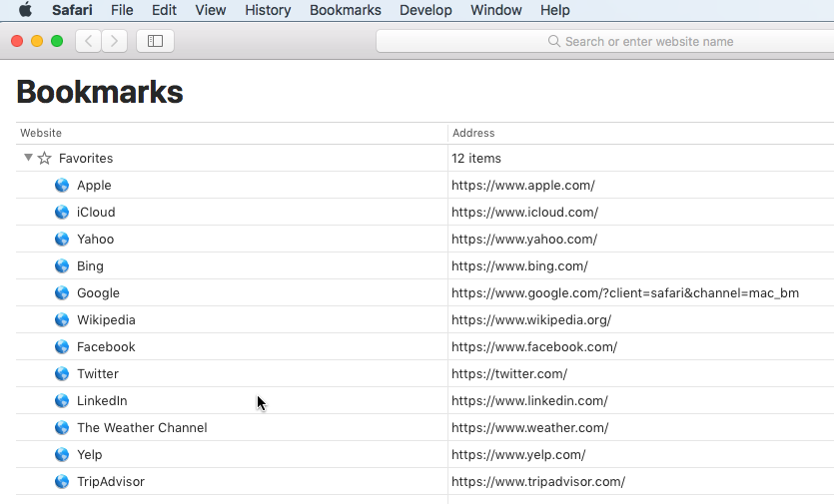Screen dimensions: 834x504
Task: Open the Safari menu
Action: (x=72, y=10)
